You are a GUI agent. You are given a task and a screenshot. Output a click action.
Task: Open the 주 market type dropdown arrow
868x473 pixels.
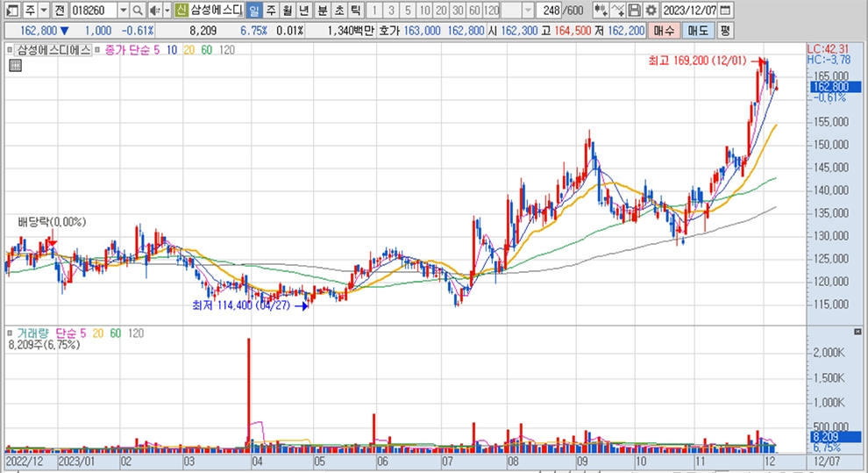tap(44, 10)
